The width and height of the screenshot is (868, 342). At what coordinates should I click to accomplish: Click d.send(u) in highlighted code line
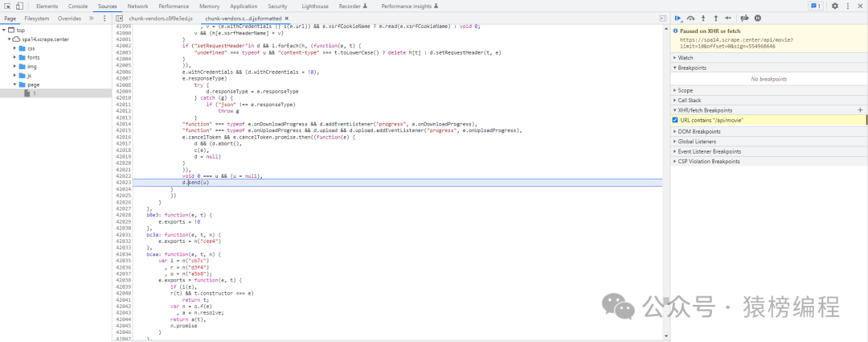[195, 183]
